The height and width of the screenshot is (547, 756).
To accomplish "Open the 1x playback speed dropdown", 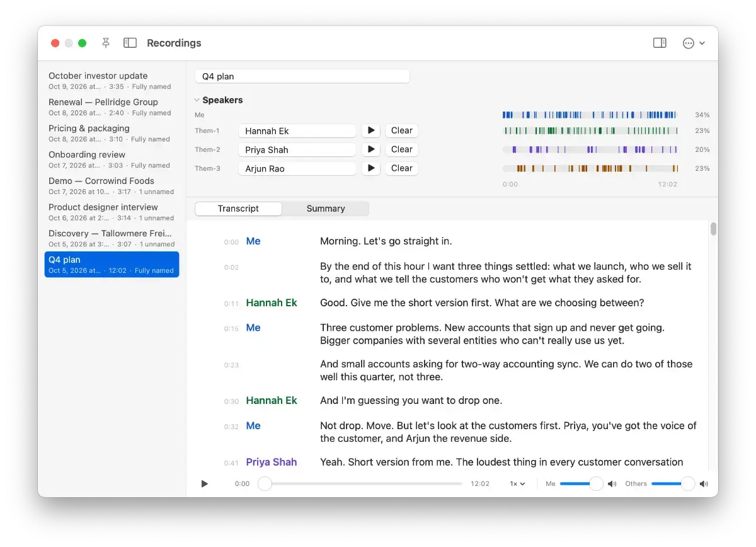I will pos(518,484).
